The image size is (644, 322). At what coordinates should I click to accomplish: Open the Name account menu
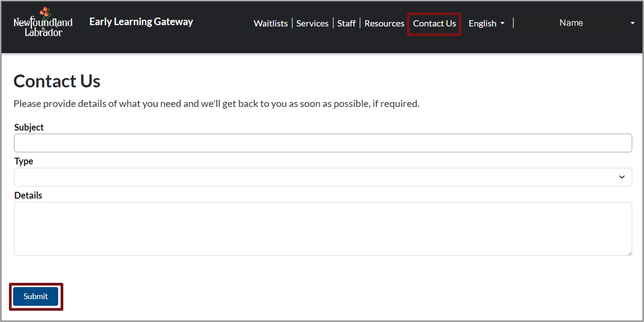point(571,23)
